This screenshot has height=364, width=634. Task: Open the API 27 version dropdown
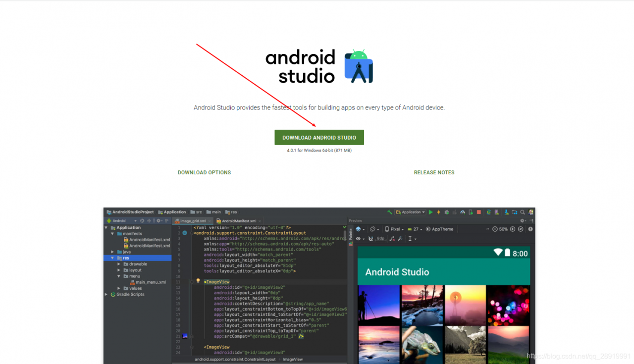[x=416, y=229]
